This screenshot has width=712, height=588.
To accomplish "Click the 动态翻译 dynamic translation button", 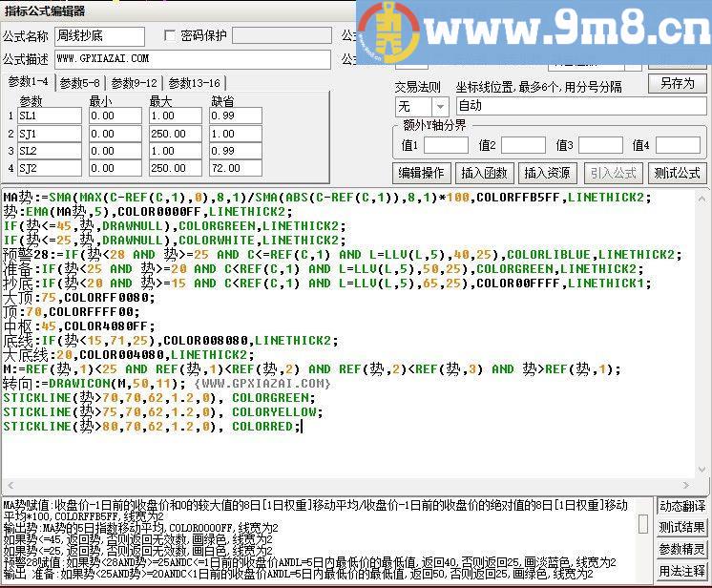I will coord(682,506).
